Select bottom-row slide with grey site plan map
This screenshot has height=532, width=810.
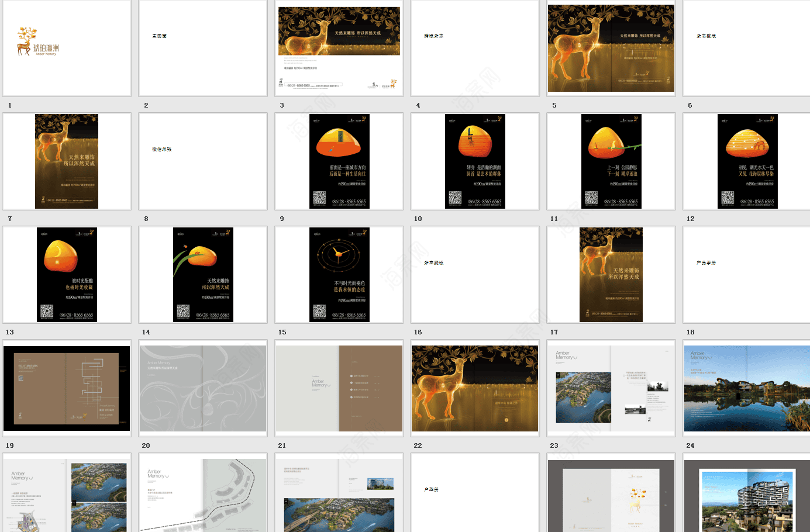click(x=203, y=493)
